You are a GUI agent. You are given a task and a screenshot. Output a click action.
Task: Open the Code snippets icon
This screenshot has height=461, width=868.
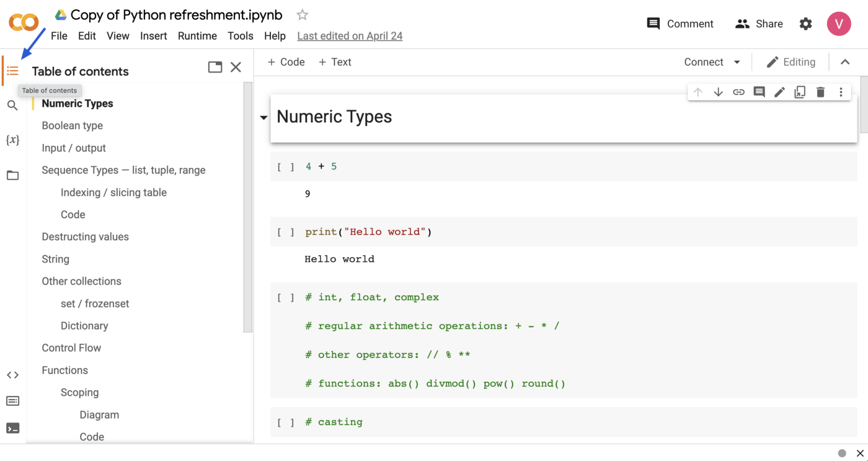(12, 375)
